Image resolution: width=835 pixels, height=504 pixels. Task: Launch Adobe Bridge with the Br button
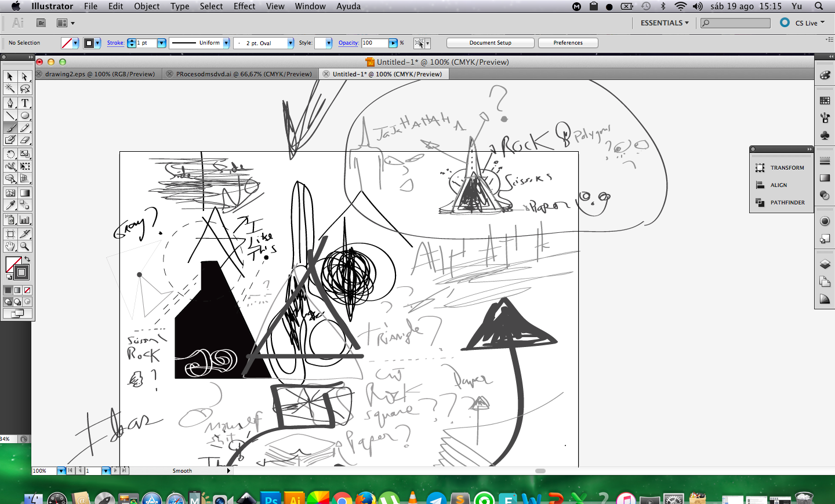point(41,23)
